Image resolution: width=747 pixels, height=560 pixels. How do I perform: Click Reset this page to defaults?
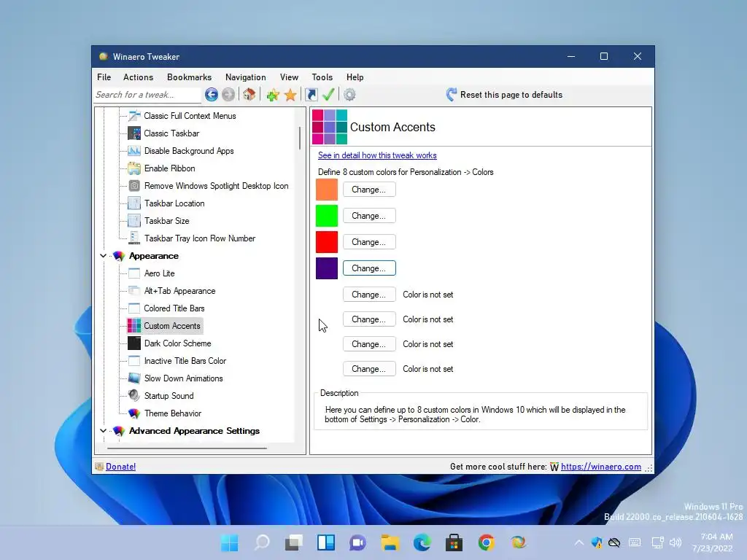tap(504, 95)
